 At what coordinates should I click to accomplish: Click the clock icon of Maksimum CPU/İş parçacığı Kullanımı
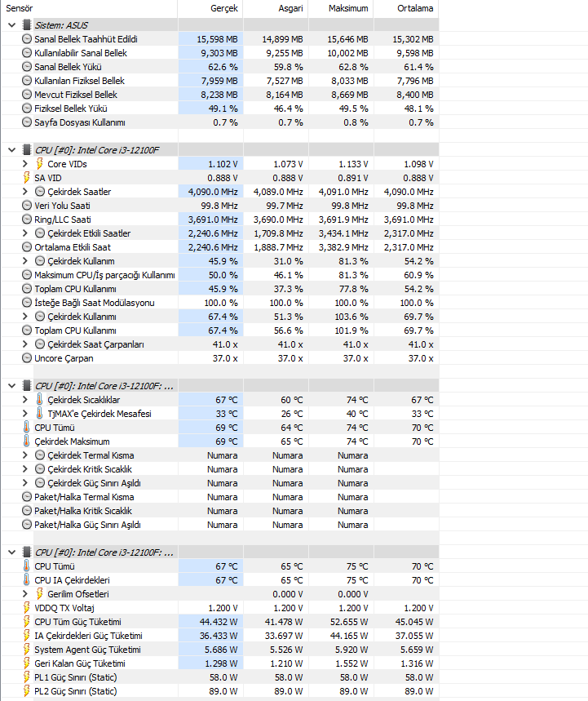[27, 274]
